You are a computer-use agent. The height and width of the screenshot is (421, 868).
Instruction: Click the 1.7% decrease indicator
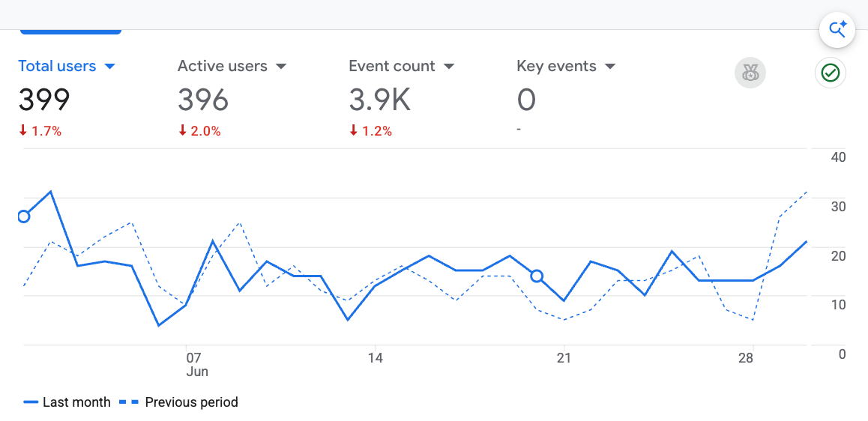click(40, 131)
